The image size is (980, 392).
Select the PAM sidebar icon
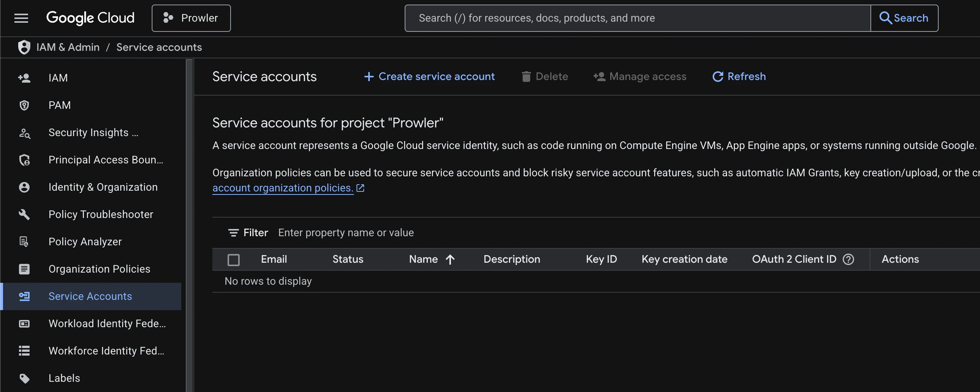(x=24, y=105)
